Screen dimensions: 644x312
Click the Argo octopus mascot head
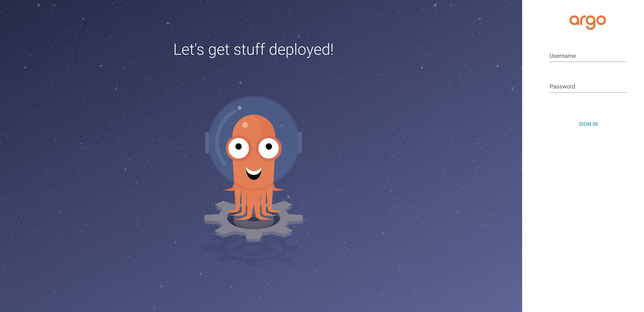tap(254, 125)
